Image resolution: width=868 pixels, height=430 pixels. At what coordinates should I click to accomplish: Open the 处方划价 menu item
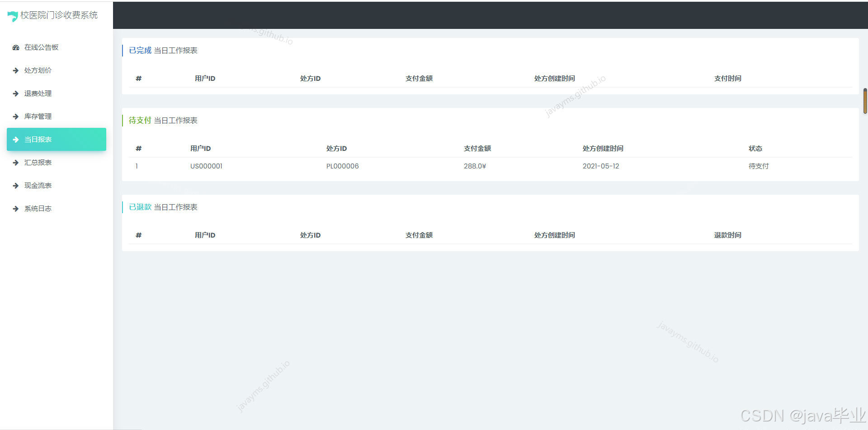[x=38, y=70]
